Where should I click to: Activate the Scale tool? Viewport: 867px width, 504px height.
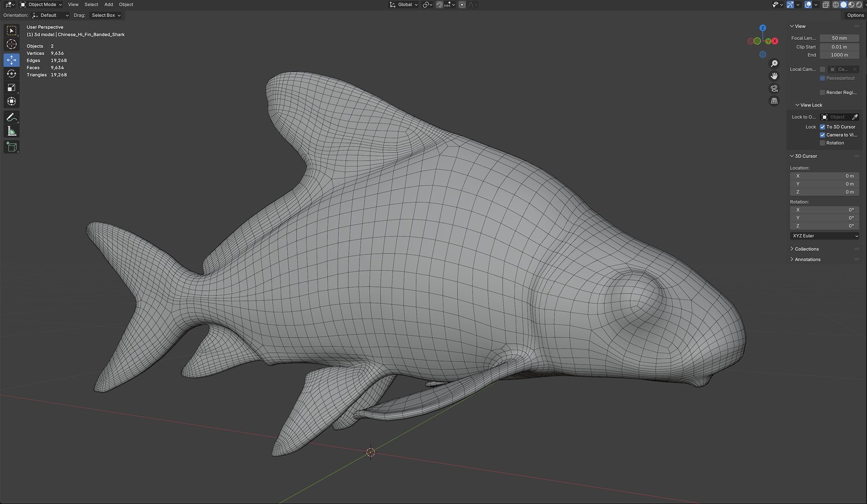coord(12,88)
